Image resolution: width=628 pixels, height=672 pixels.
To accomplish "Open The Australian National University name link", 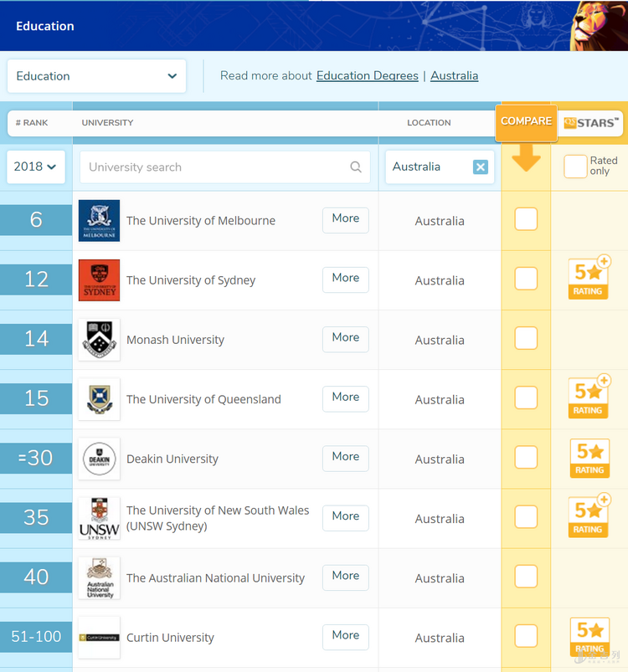I will pyautogui.click(x=216, y=578).
